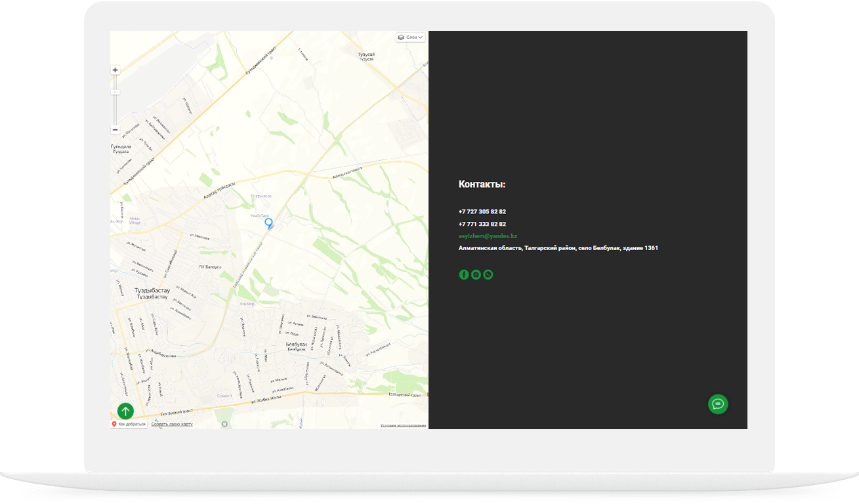859x504 pixels.
Task: Open the WhatsApp social icon
Action: (x=488, y=275)
